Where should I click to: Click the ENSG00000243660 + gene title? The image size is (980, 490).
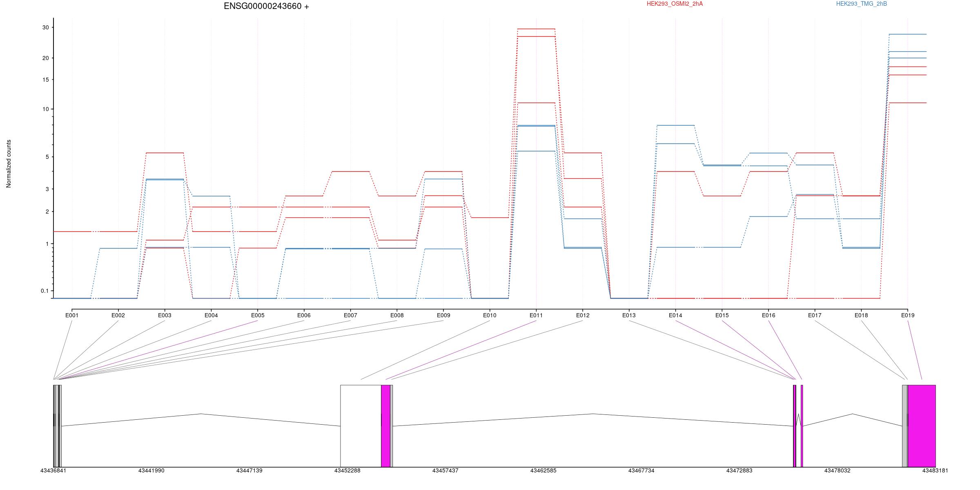pyautogui.click(x=266, y=6)
